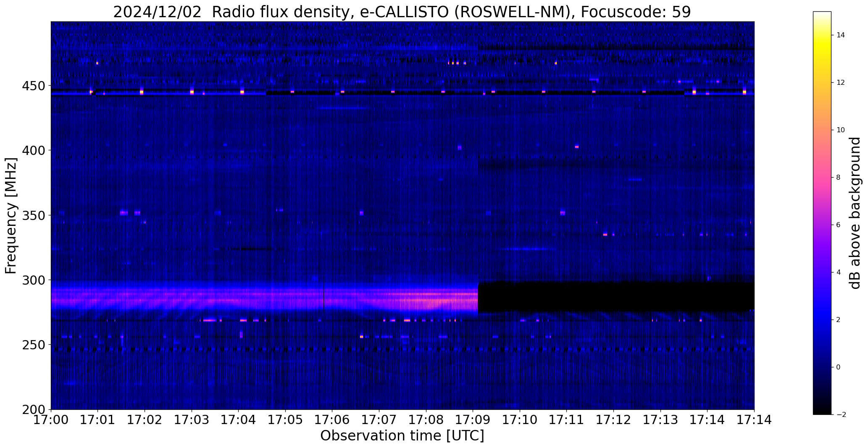Click the colorbar tick value 6
This screenshot has width=868, height=448.
point(839,225)
